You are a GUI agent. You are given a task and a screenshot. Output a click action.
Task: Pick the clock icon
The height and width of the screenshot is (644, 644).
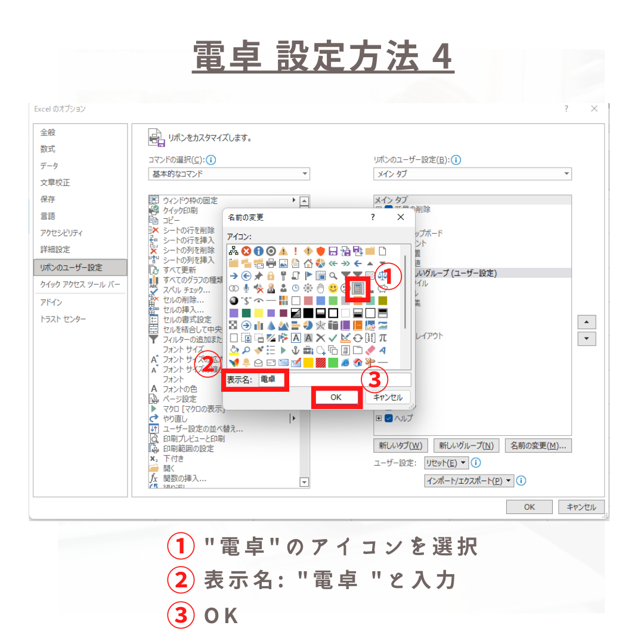(296, 289)
